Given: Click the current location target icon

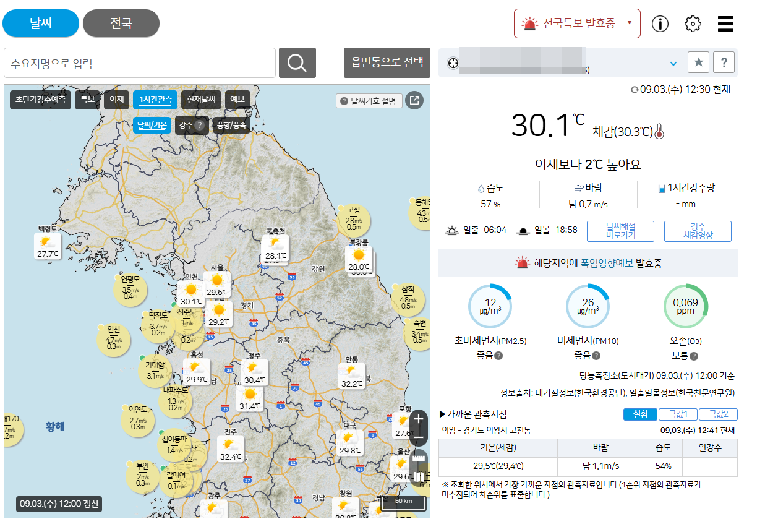Looking at the screenshot, I should click(x=453, y=62).
